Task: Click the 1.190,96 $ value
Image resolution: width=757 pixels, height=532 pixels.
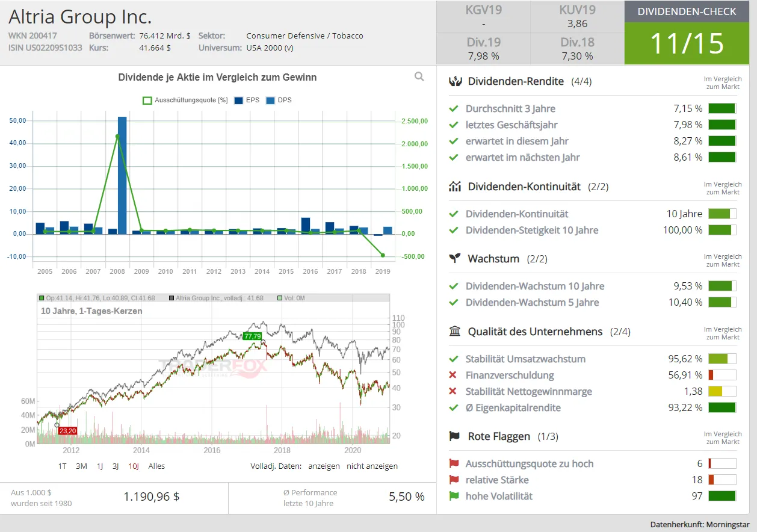Action: pyautogui.click(x=152, y=496)
